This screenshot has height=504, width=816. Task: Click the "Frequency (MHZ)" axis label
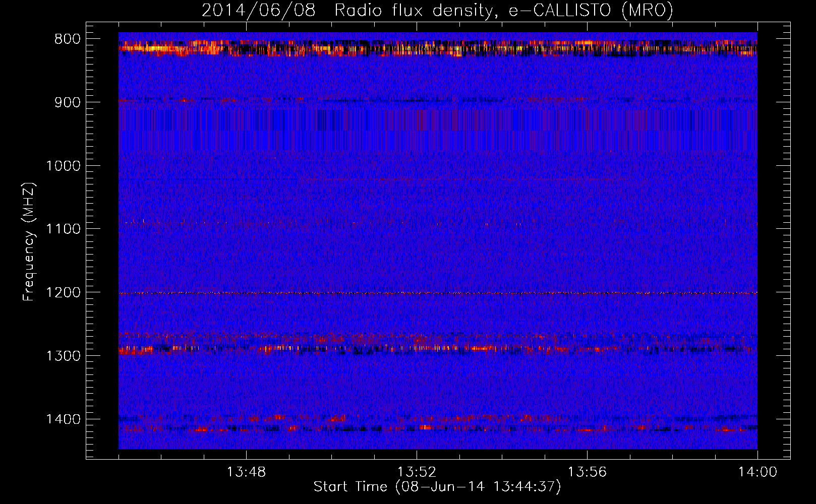click(29, 242)
